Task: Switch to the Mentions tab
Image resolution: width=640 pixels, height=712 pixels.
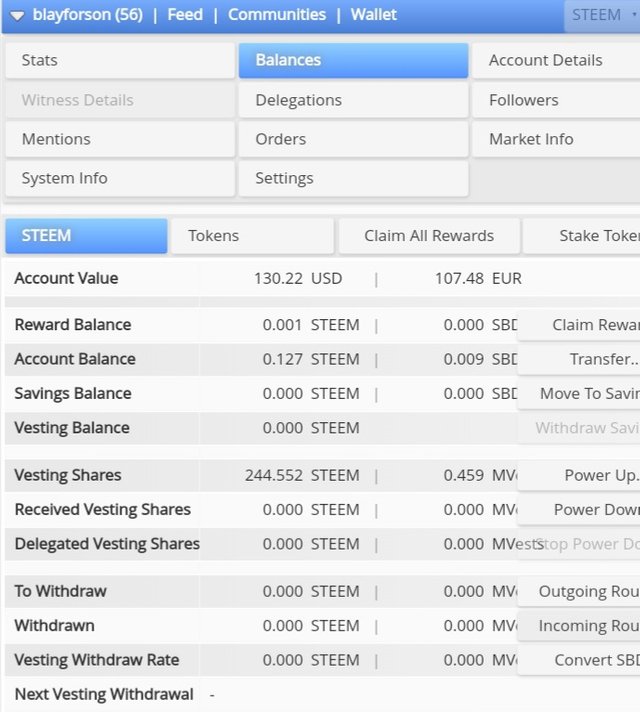Action: pos(120,139)
